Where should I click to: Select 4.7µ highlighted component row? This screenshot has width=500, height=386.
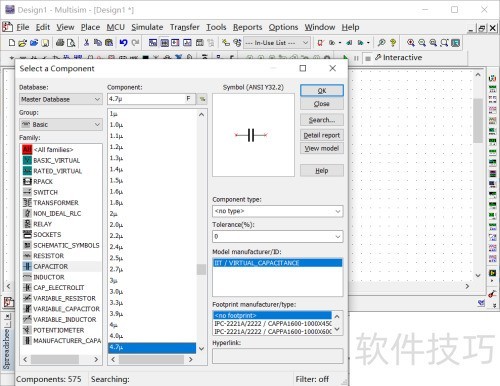152,347
